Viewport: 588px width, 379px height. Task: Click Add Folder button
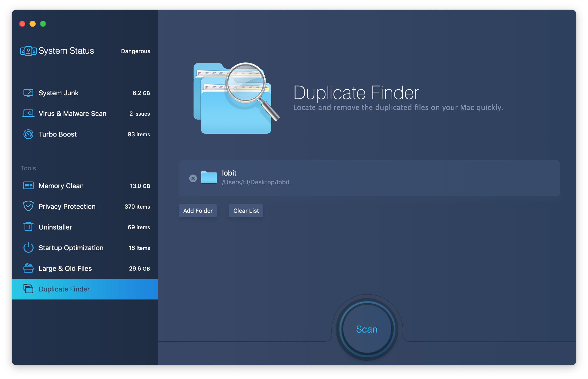coord(197,210)
